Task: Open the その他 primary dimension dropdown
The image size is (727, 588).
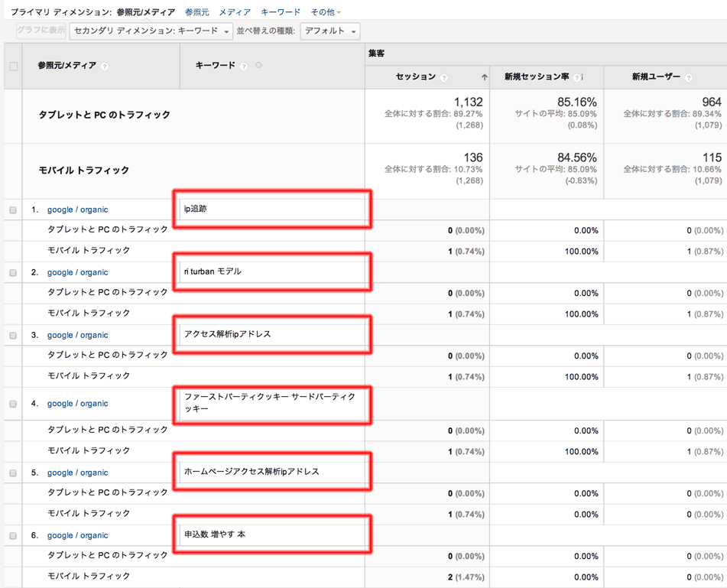Action: click(x=326, y=12)
